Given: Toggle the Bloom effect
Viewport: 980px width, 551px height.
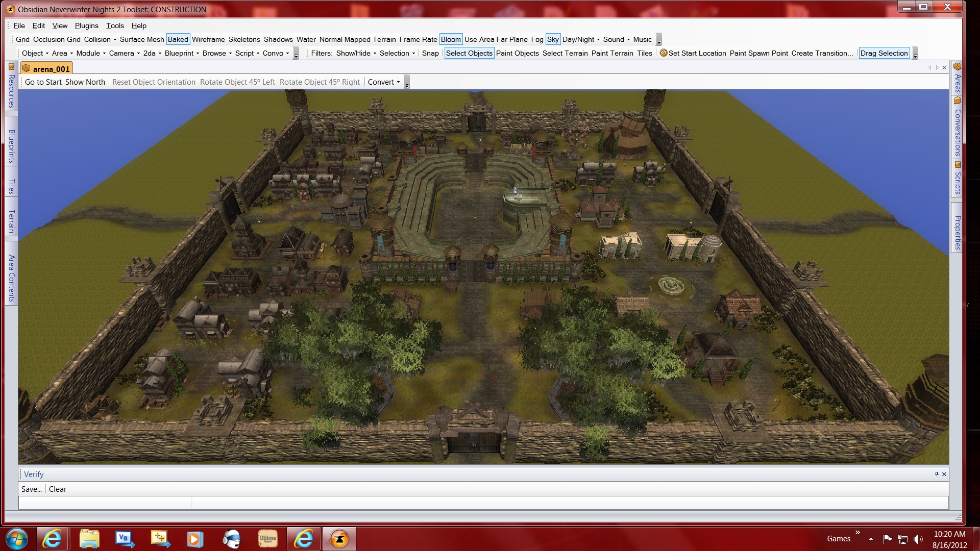Looking at the screenshot, I should (451, 39).
